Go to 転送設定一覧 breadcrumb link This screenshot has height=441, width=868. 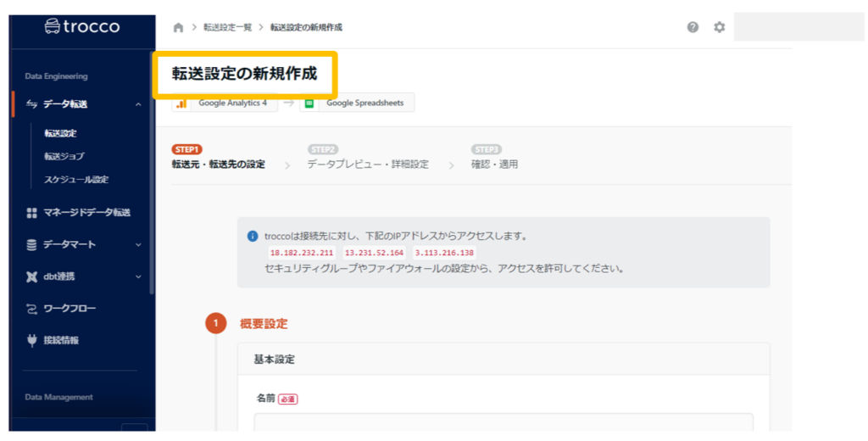[x=226, y=27]
